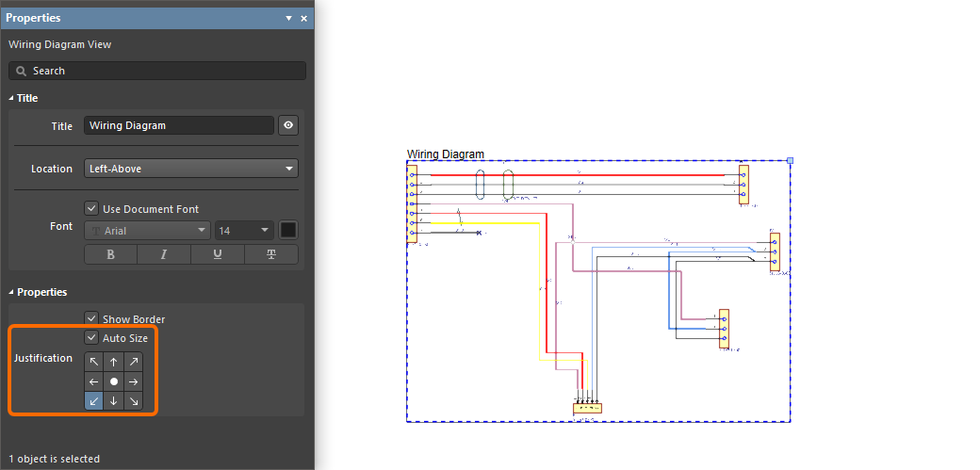Viewport: 980px width, 470px height.
Task: Select the top-right connector in diagram
Action: click(743, 185)
